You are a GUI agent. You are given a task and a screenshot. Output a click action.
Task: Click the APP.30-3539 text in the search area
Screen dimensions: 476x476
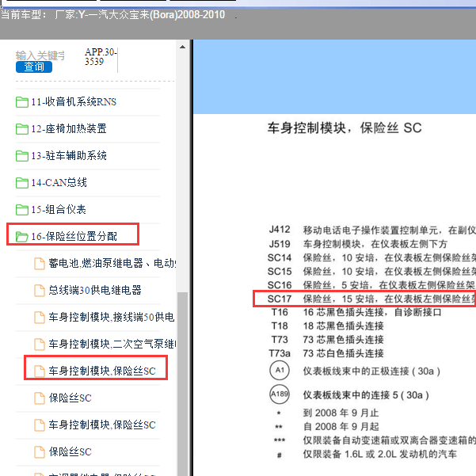101,57
